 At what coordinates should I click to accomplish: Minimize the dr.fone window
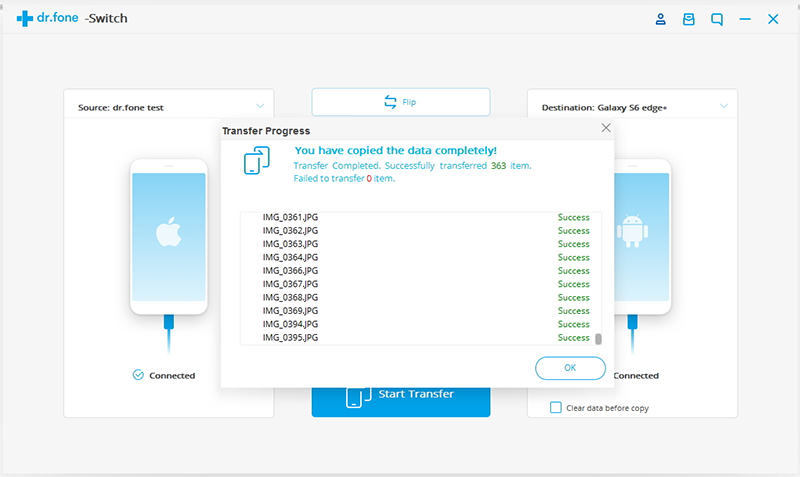click(x=744, y=19)
